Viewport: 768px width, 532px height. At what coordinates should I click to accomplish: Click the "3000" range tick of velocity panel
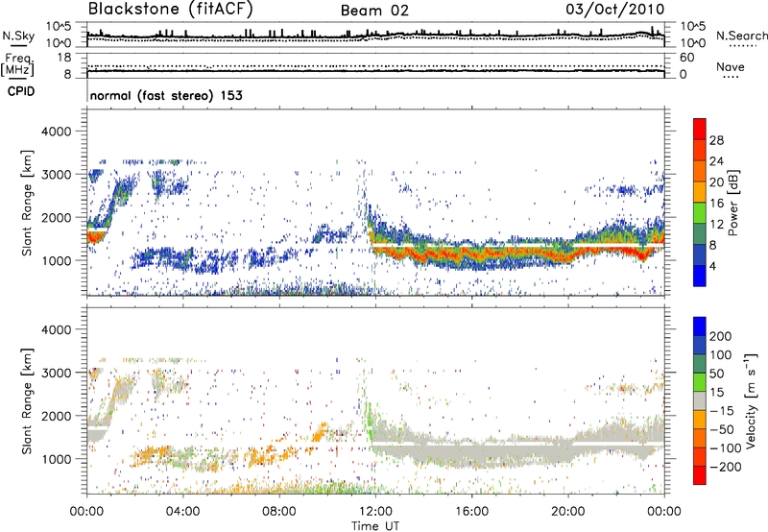coord(56,373)
